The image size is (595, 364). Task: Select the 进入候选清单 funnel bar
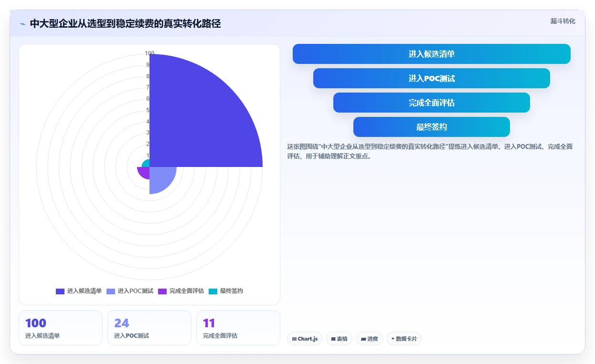431,54
